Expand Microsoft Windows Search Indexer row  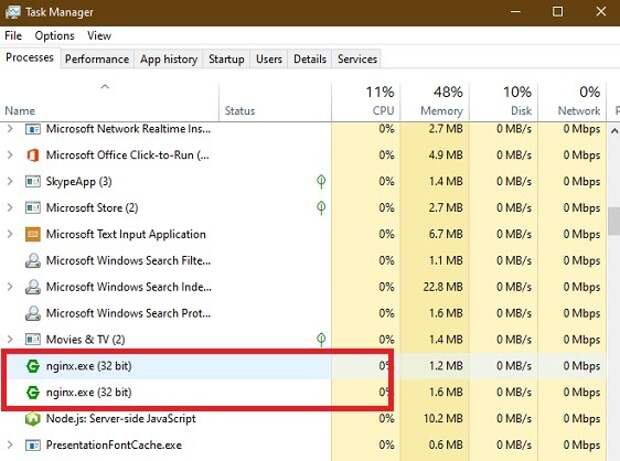10,287
